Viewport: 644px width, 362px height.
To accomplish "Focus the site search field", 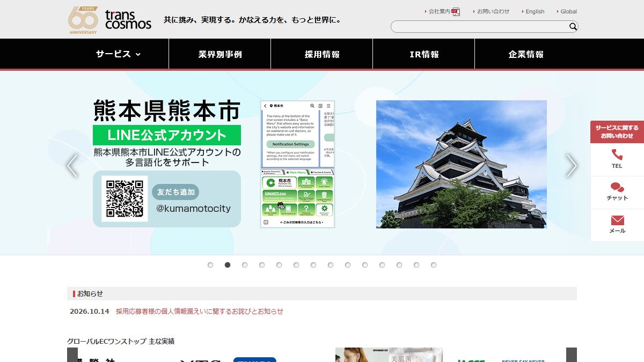I will pyautogui.click(x=479, y=26).
